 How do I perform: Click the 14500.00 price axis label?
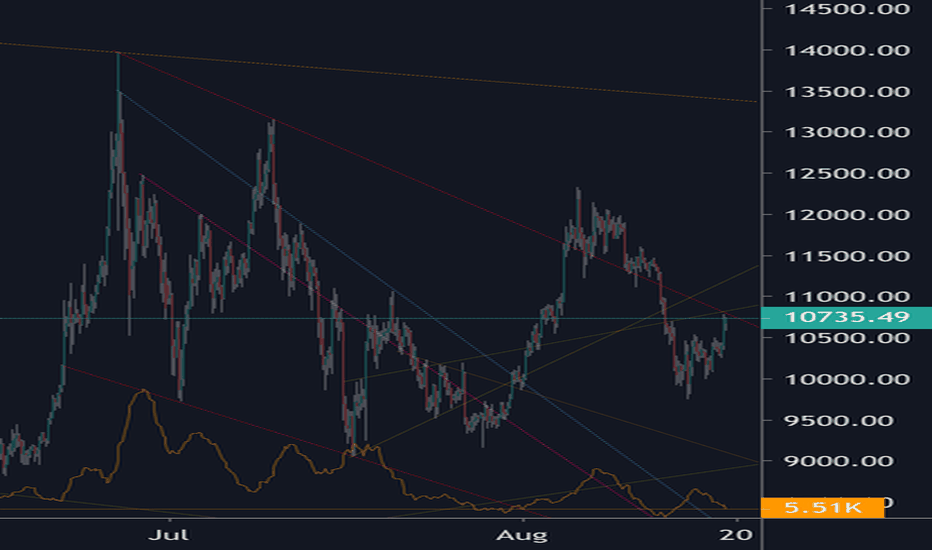tap(847, 9)
